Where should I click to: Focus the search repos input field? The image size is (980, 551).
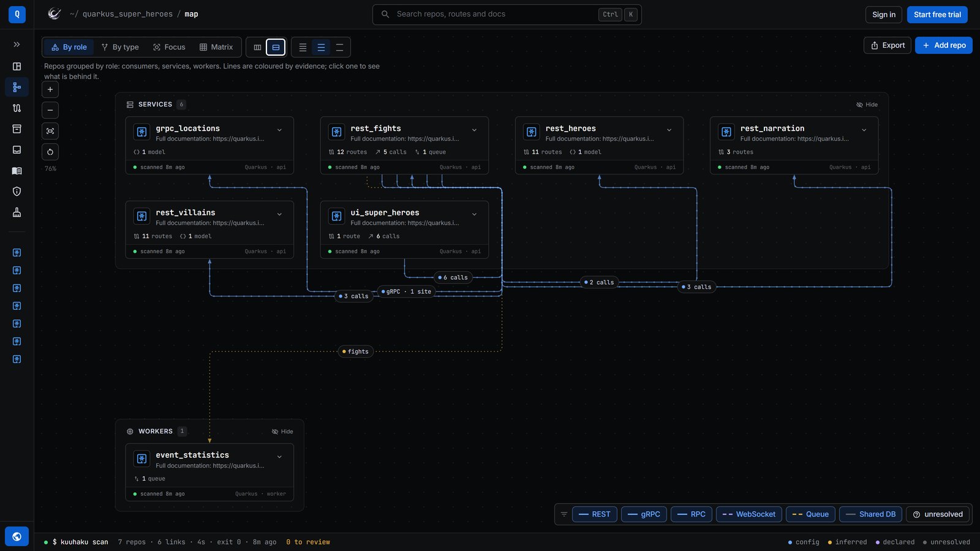[507, 14]
